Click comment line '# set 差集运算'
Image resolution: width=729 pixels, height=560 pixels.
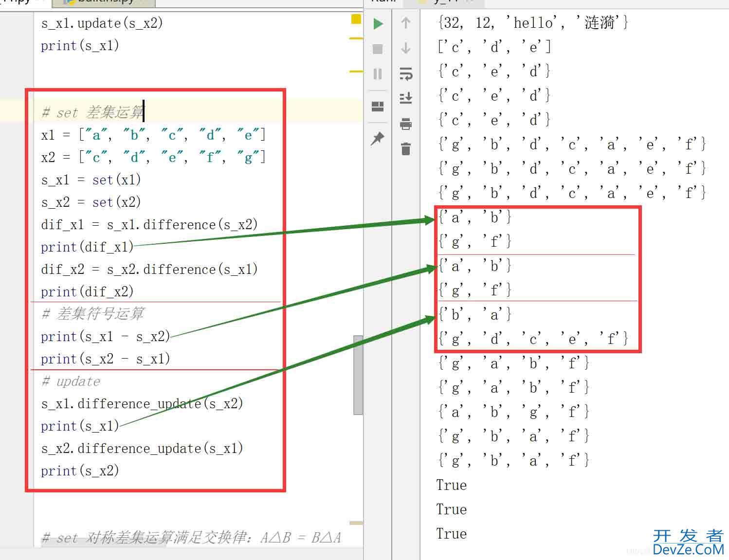[93, 112]
